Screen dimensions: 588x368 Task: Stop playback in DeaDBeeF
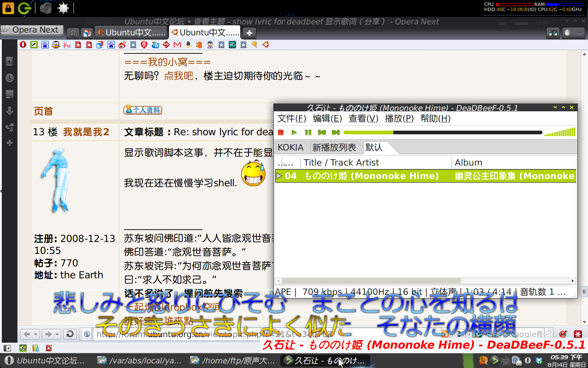point(281,132)
